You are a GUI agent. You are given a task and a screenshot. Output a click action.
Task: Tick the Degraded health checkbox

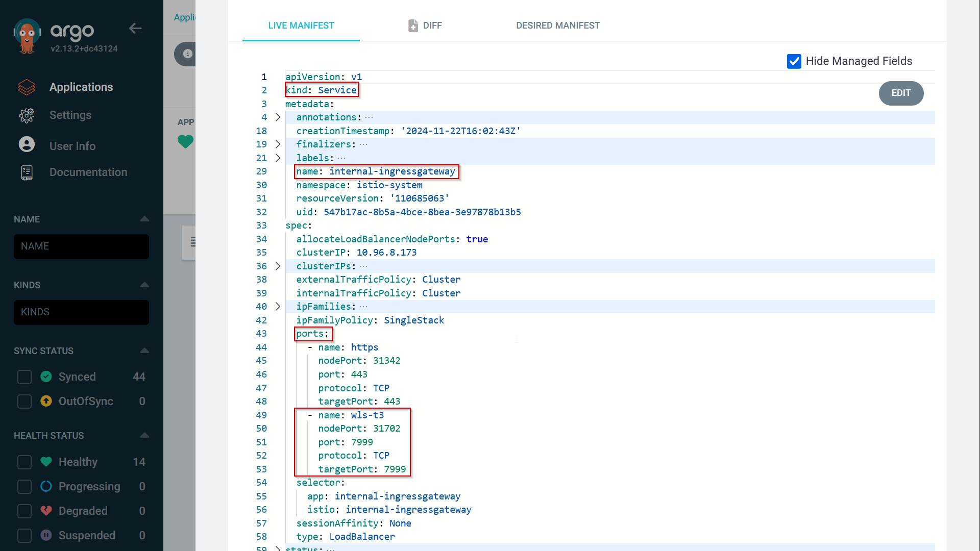[24, 511]
